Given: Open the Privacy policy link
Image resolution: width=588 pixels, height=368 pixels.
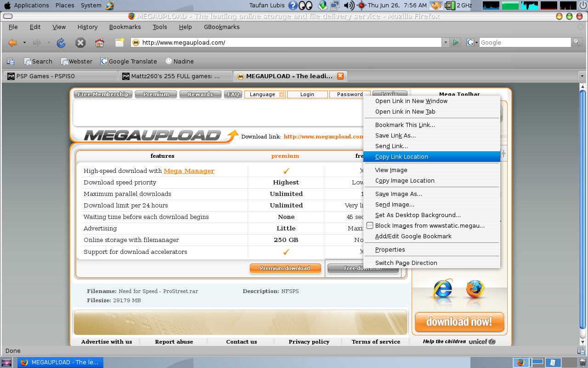Looking at the screenshot, I should pyautogui.click(x=309, y=342).
